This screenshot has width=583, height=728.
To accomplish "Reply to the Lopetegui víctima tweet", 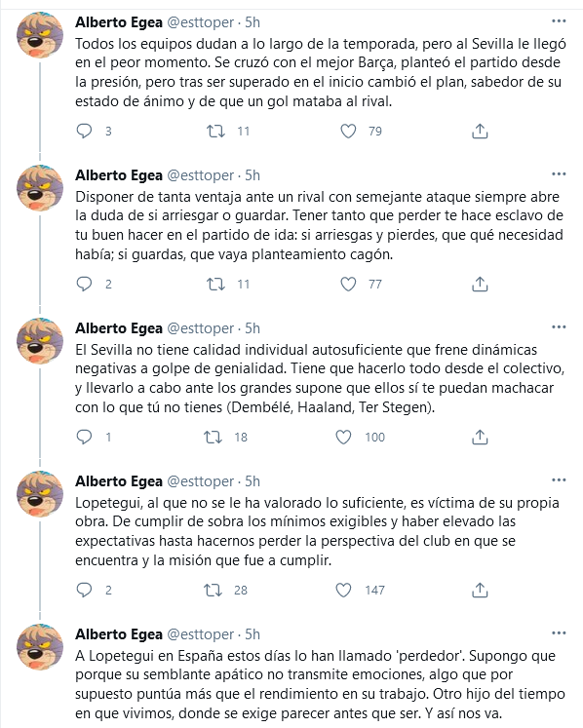I will [x=84, y=590].
